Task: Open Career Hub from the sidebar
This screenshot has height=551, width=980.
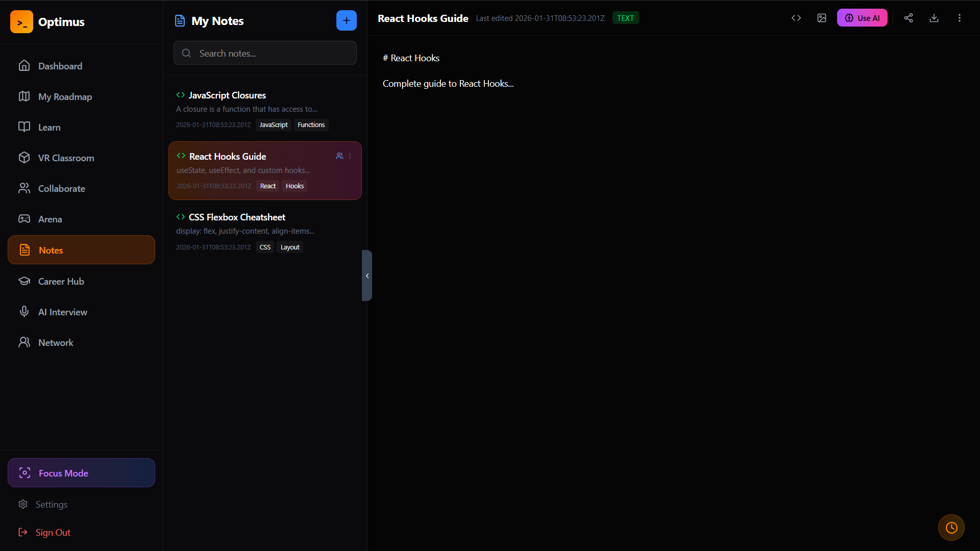Action: [x=61, y=281]
